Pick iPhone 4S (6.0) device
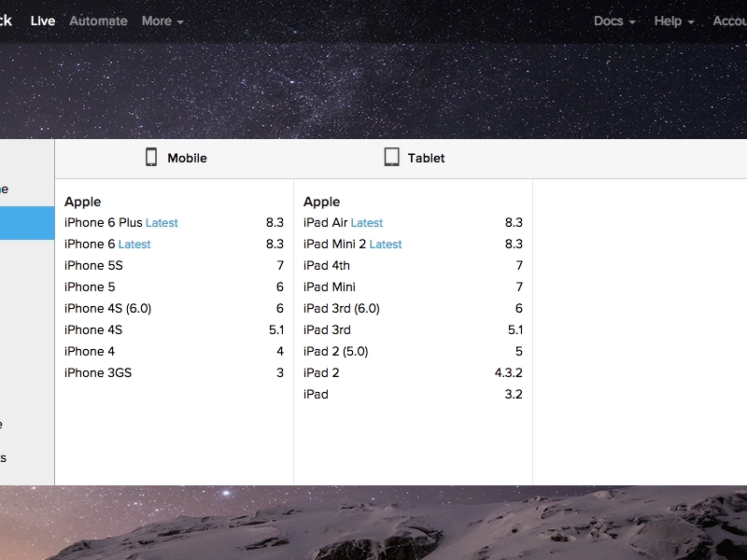 (x=107, y=309)
